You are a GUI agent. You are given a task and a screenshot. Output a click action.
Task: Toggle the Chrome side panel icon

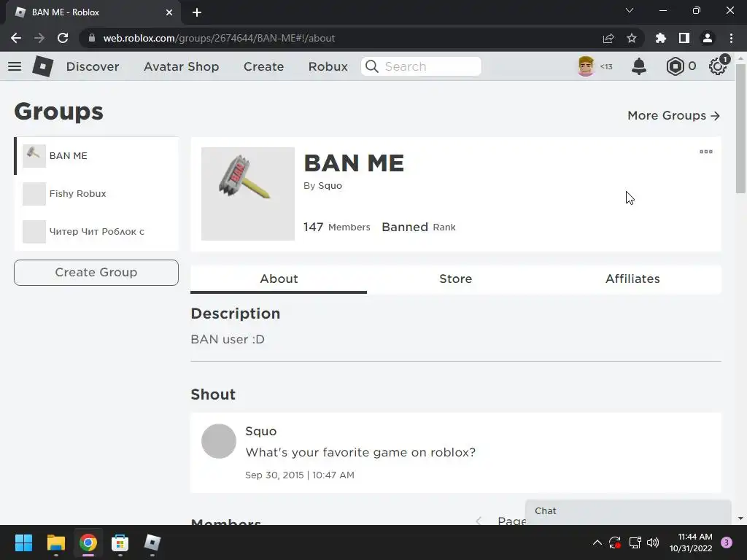684,38
